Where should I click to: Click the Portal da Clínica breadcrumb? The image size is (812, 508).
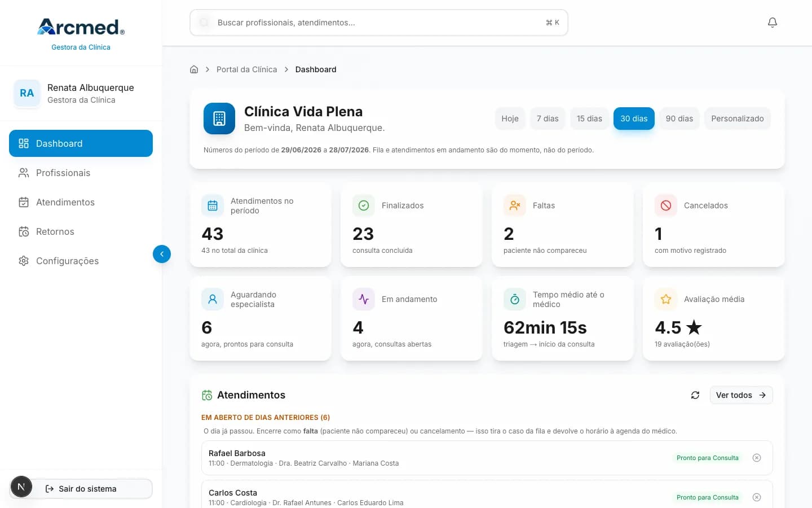click(246, 69)
